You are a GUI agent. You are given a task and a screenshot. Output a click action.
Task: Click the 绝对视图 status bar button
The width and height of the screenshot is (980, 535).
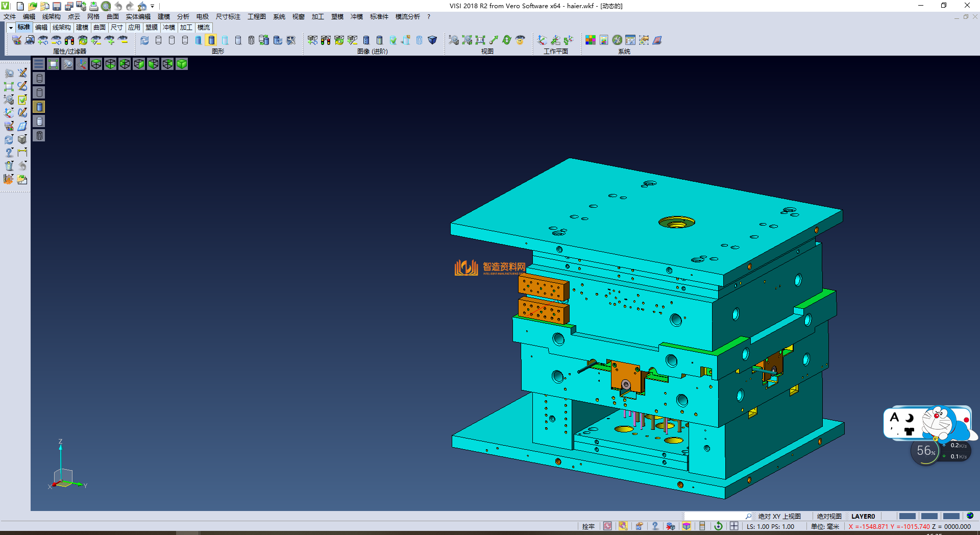pos(829,516)
